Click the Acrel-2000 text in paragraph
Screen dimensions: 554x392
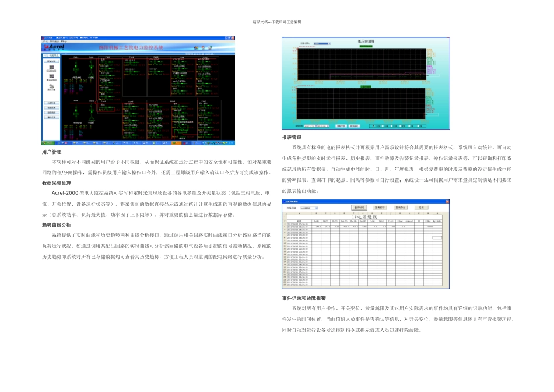click(65, 193)
